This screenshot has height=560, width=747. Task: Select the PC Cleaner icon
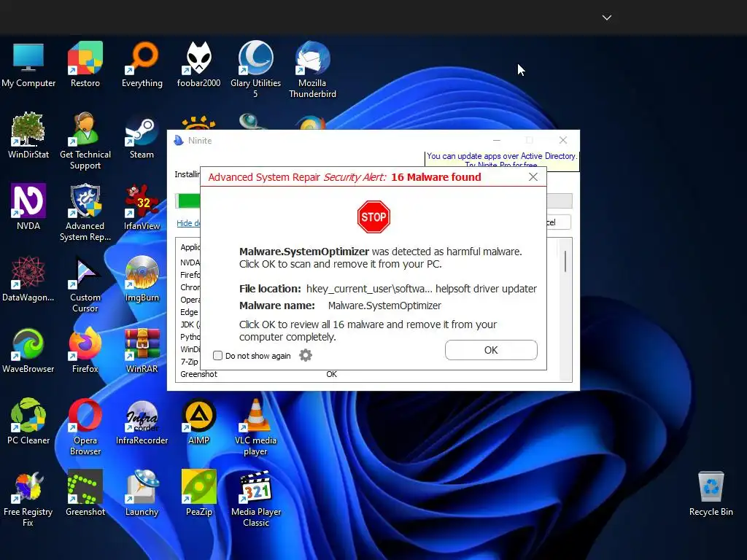[28, 422]
